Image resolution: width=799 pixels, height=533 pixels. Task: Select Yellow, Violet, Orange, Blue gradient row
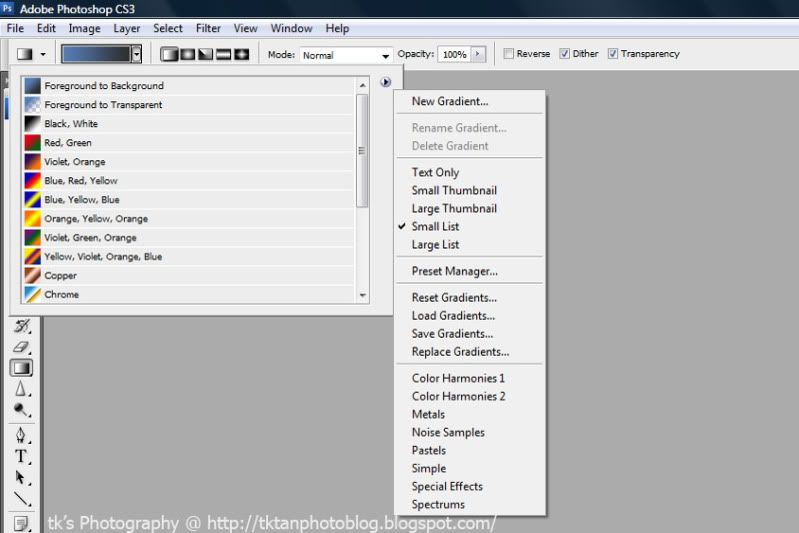[189, 257]
